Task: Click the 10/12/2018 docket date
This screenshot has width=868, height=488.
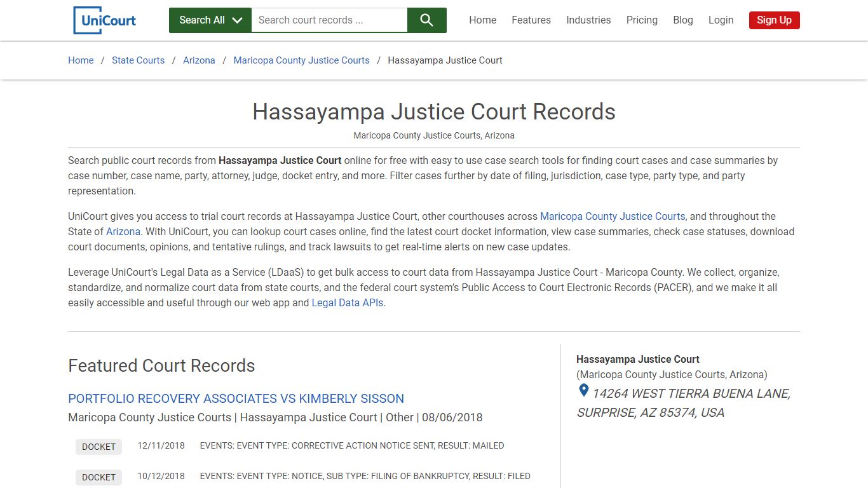Action: point(161,477)
